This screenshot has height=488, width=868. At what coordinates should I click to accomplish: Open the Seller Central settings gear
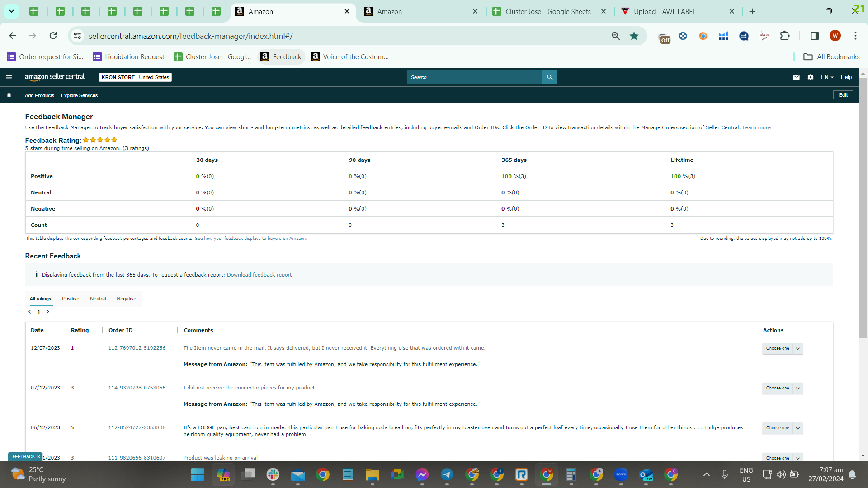pos(811,77)
